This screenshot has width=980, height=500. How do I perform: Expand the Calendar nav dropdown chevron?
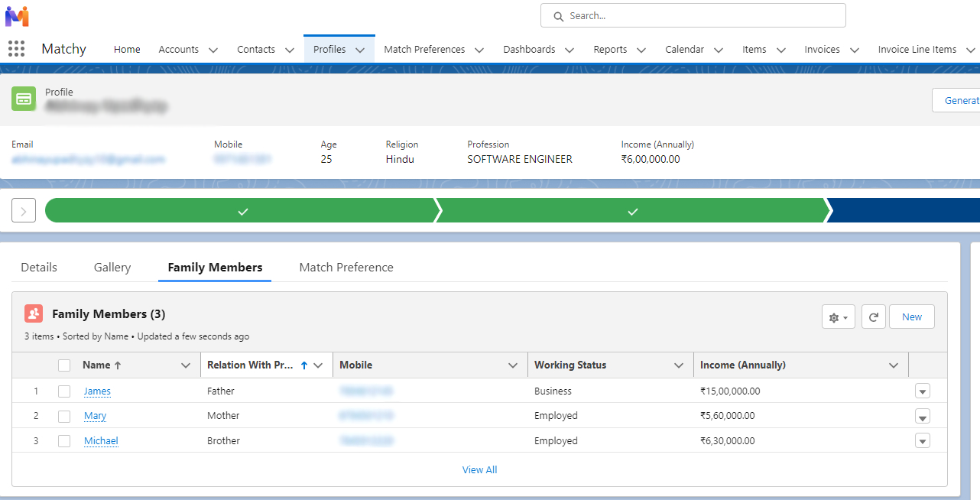719,50
